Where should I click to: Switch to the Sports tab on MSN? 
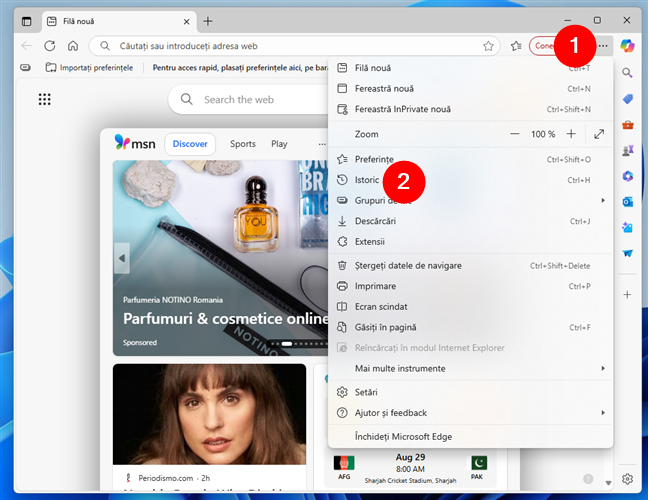(243, 143)
